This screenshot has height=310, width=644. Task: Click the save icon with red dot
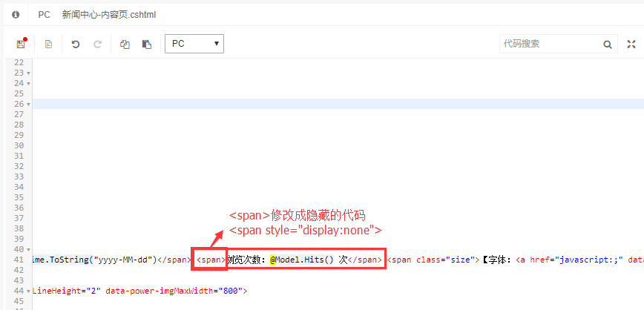click(x=21, y=44)
